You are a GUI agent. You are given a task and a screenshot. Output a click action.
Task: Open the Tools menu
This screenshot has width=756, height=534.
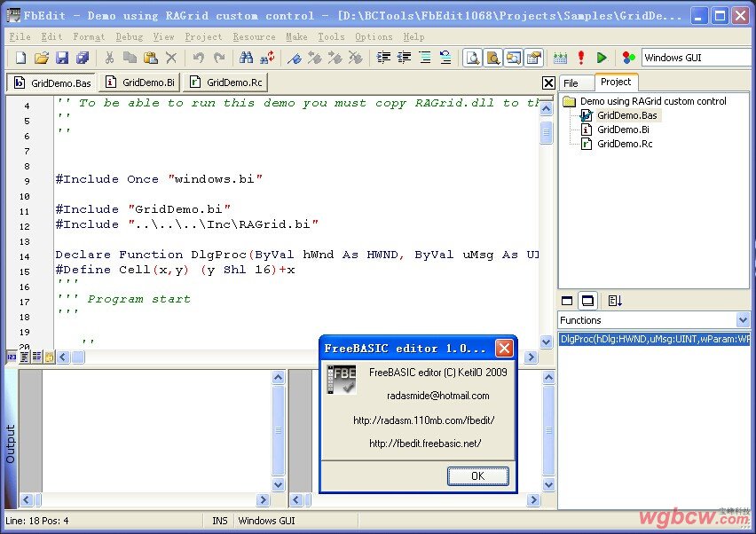coord(331,36)
